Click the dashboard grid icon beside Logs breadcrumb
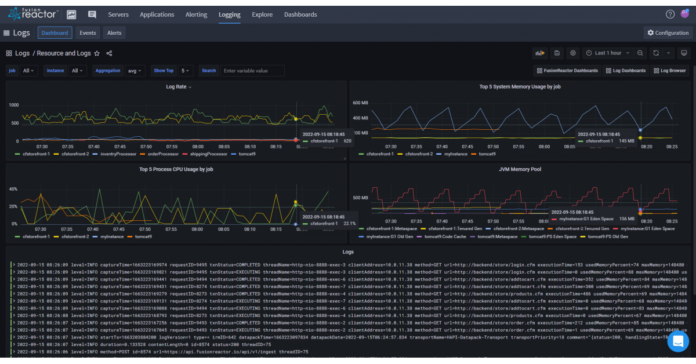The image size is (696, 364). point(9,53)
